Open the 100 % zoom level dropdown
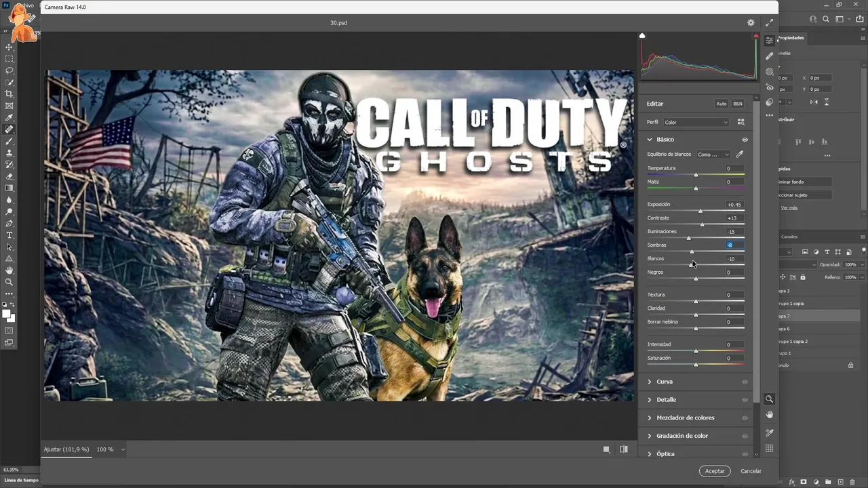Screen dimensions: 868x488 (111, 449)
